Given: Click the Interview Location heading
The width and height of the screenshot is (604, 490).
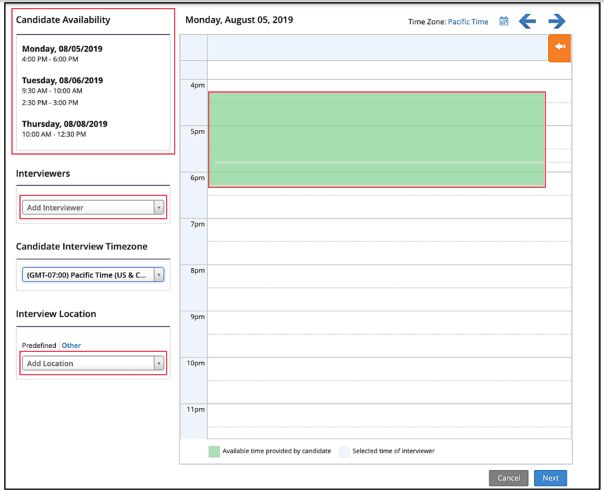Looking at the screenshot, I should click(56, 314).
